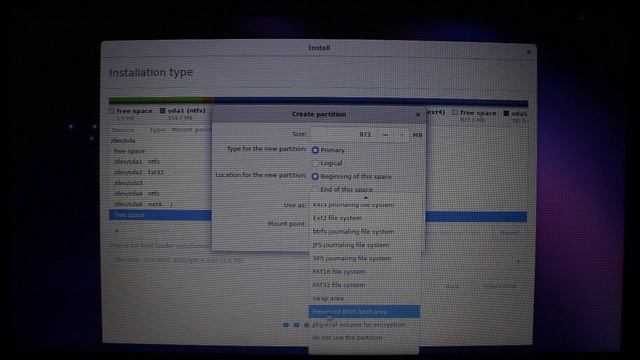
Task: Click the plus button to add a partition
Action: click(x=117, y=231)
